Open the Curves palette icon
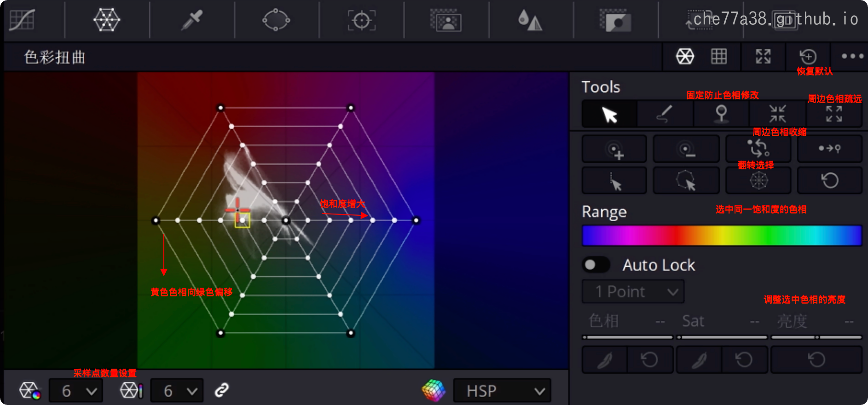 tap(22, 19)
